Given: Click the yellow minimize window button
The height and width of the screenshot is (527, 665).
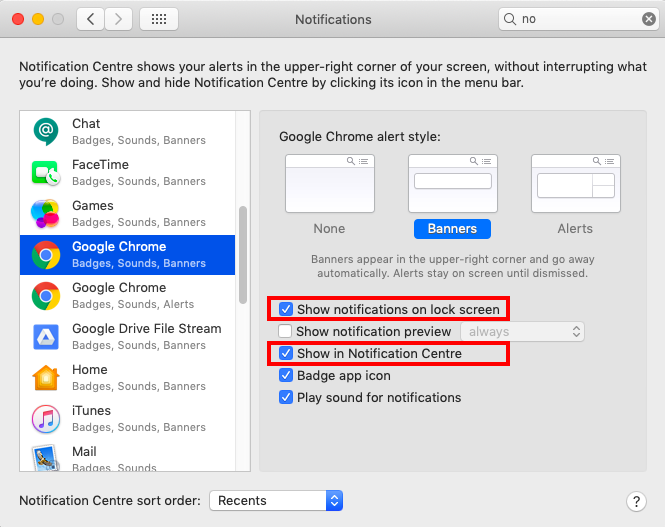Looking at the screenshot, I should point(38,19).
